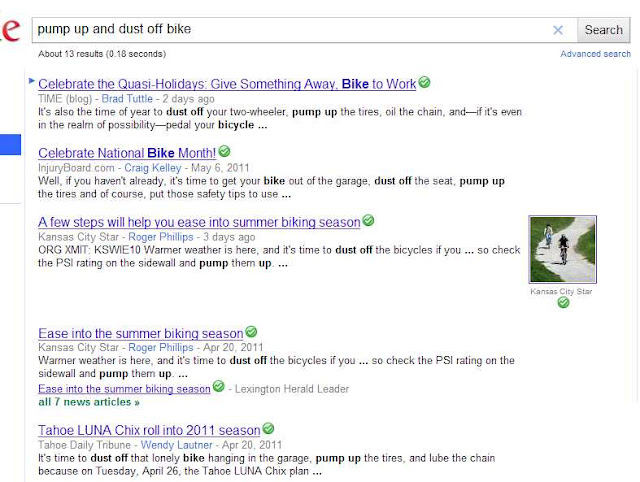Viewport: 640px width, 482px height.
Task: Clear the search box with X icon
Action: point(558,30)
